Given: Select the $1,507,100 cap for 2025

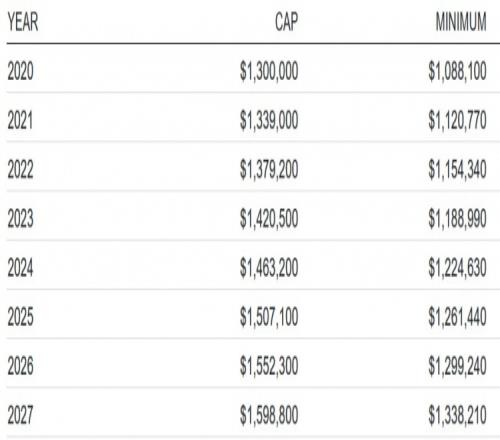Looking at the screenshot, I should (x=269, y=317).
